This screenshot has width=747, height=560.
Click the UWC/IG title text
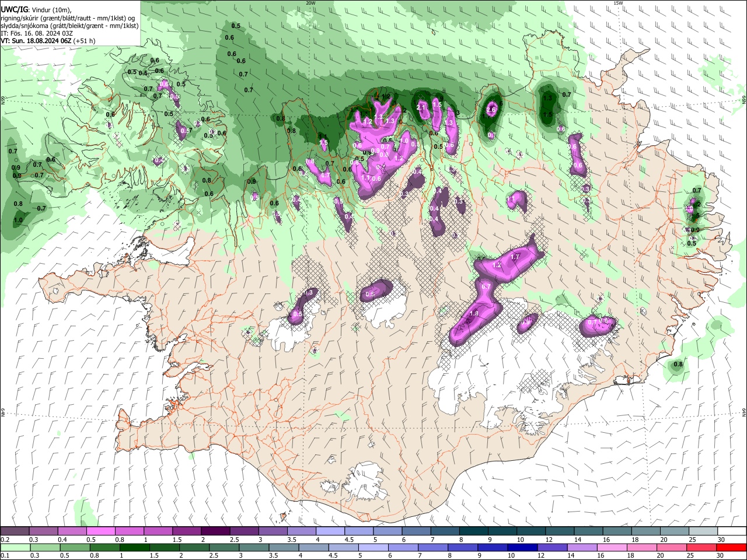click(15, 9)
